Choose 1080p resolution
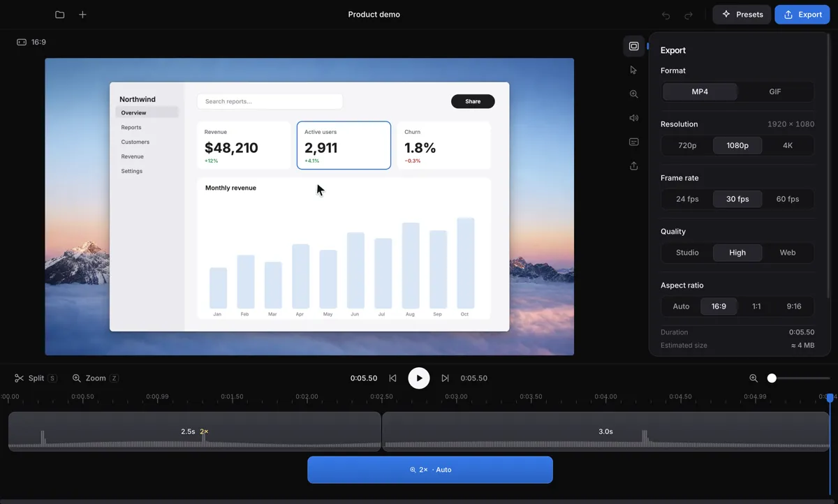The width and height of the screenshot is (838, 504). pos(737,145)
